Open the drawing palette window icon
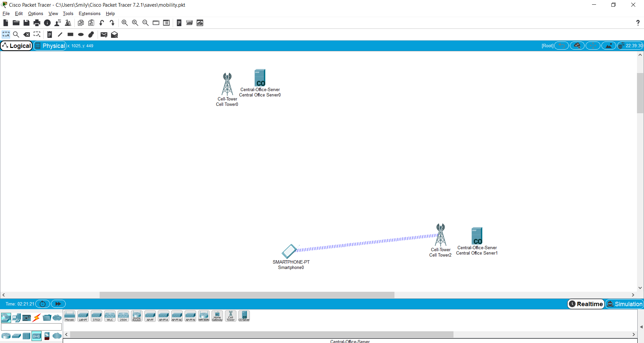644x343 pixels. pos(156,23)
